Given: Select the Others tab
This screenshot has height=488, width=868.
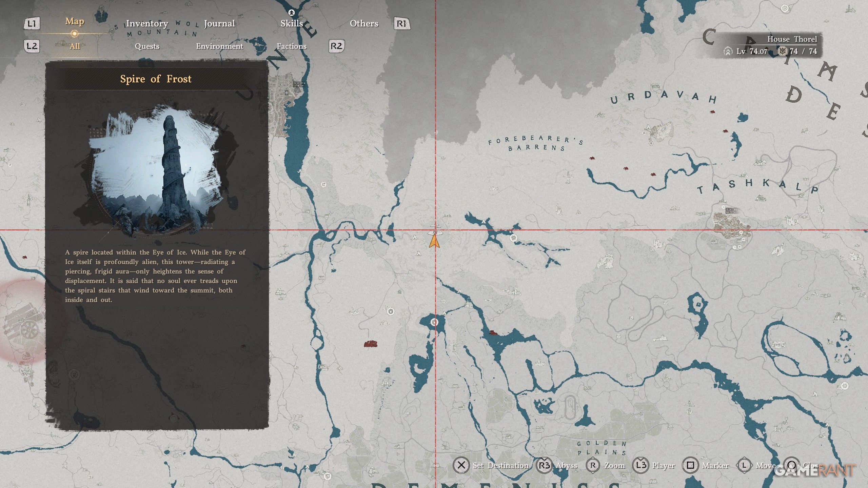Looking at the screenshot, I should coord(364,23).
